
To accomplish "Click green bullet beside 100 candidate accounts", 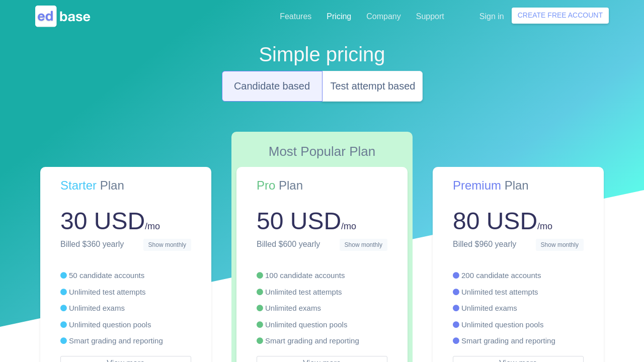I will 260,276.
